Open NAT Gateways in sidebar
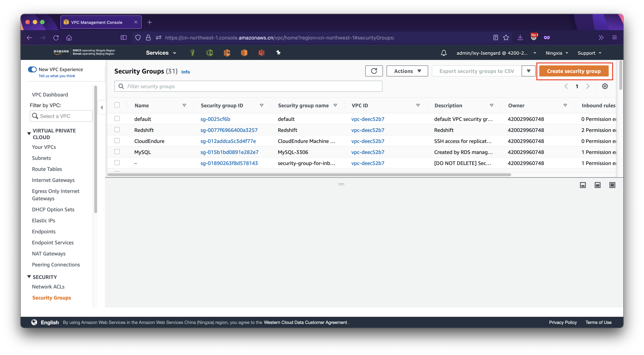644x355 pixels. [x=49, y=254]
